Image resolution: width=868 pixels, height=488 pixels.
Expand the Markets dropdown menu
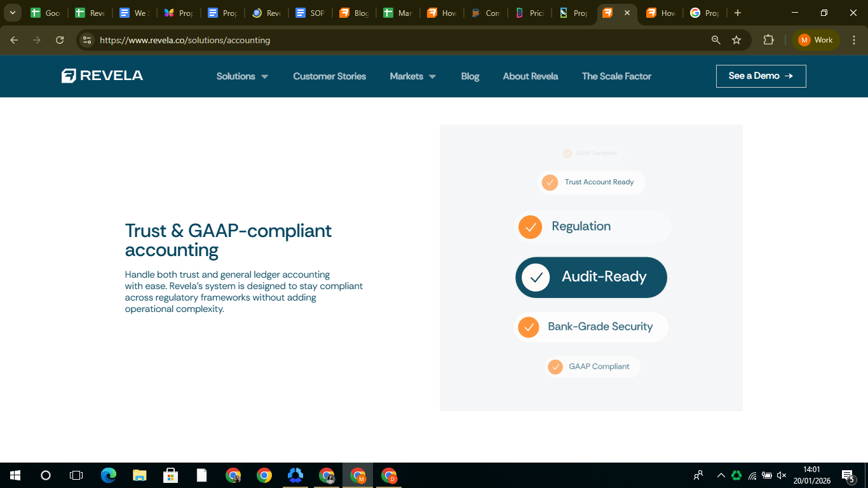[413, 76]
